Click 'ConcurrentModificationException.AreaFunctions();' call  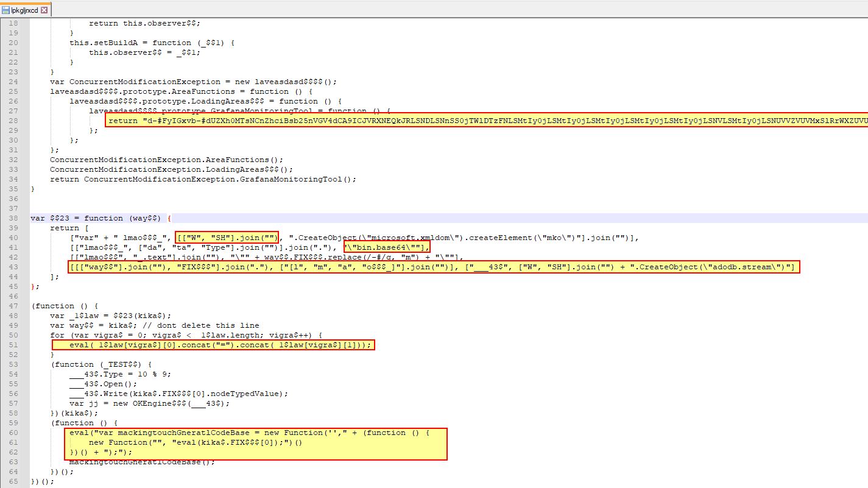[x=166, y=160]
